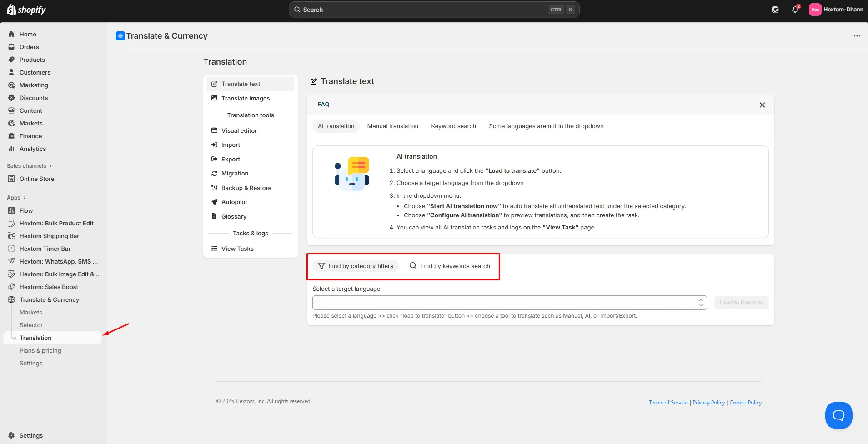This screenshot has width=868, height=444.
Task: Open Hextom Shipping Bar app
Action: pyautogui.click(x=49, y=236)
